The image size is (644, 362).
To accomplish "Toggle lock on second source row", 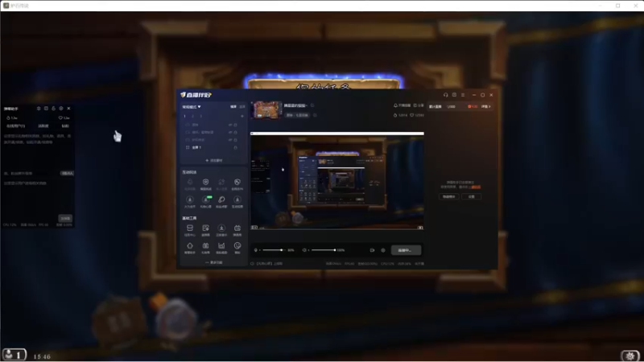I will pyautogui.click(x=235, y=132).
